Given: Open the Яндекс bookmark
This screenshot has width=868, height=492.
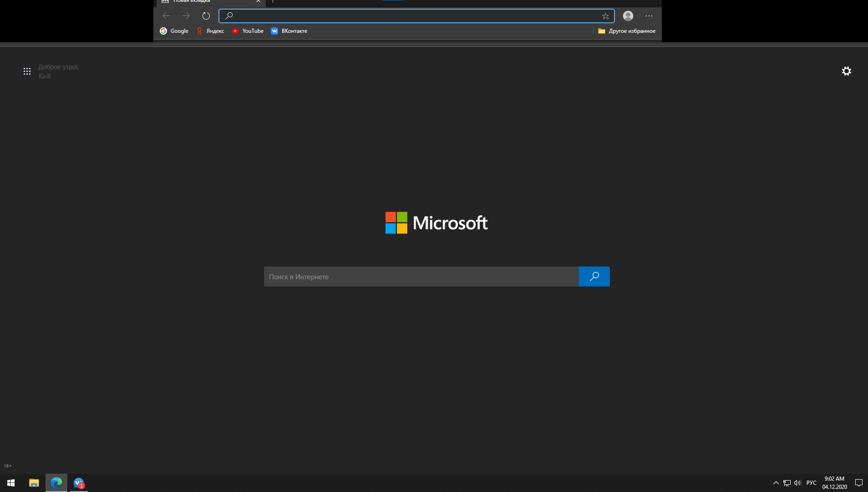Looking at the screenshot, I should (211, 31).
